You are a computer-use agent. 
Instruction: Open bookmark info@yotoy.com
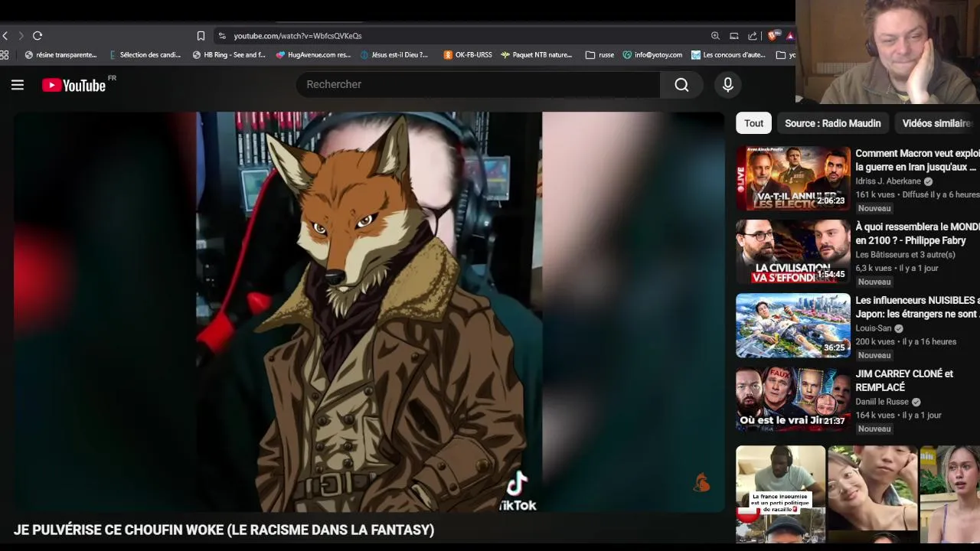652,55
